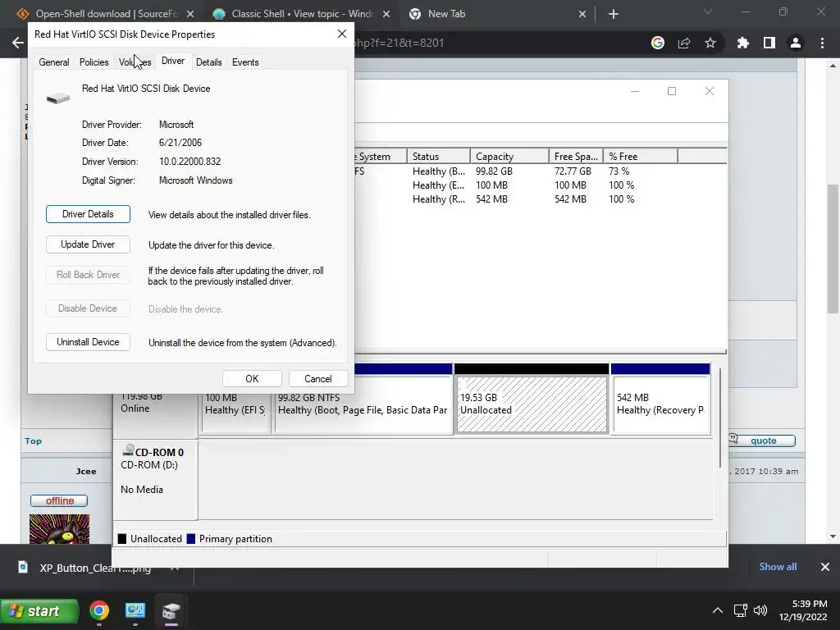Sort by Capacity column header
840x630 pixels.
509,157
